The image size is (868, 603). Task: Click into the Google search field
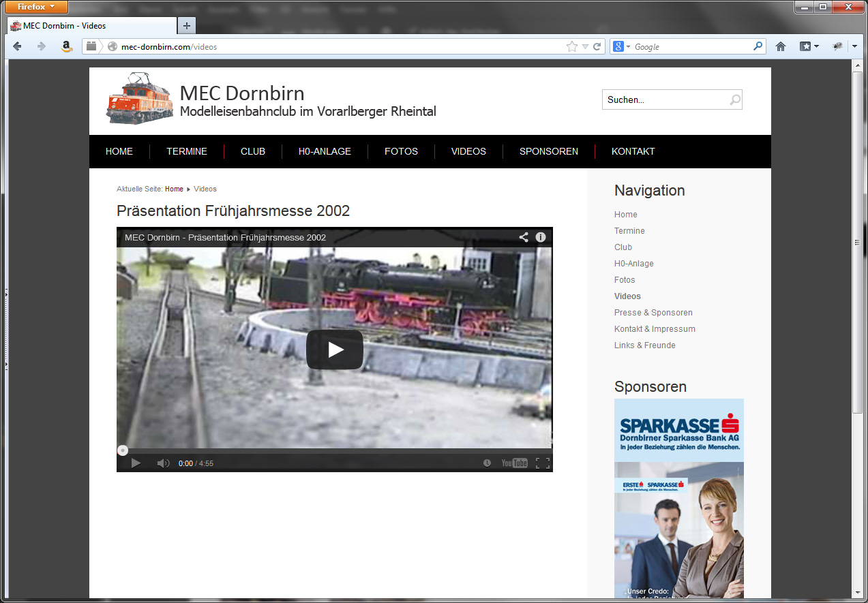pyautogui.click(x=692, y=47)
